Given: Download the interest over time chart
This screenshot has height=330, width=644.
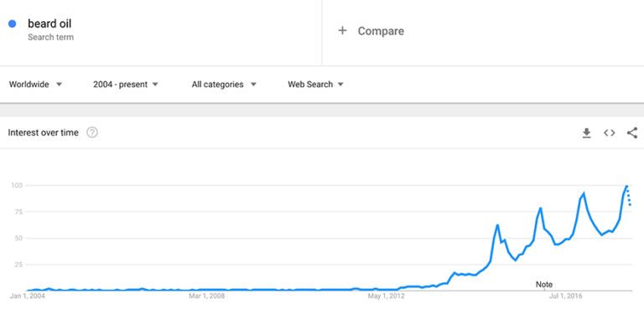Looking at the screenshot, I should pyautogui.click(x=586, y=133).
